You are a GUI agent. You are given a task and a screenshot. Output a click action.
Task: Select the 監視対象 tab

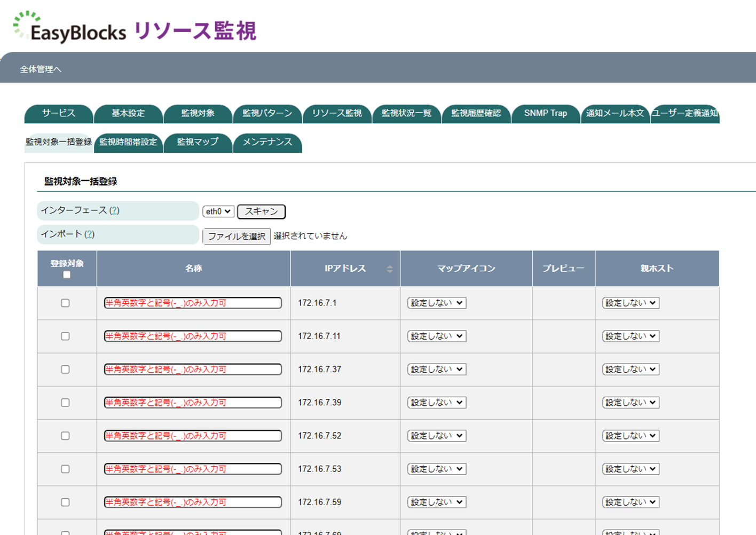pyautogui.click(x=198, y=114)
